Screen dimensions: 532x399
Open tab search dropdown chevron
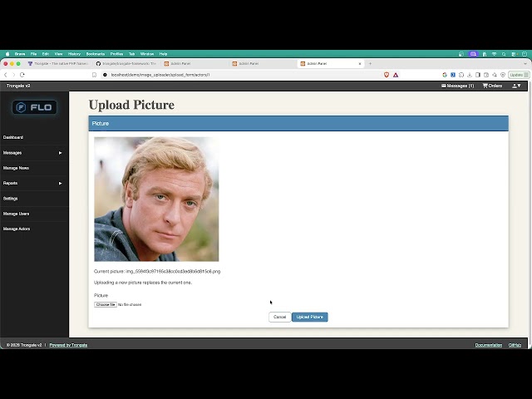pos(525,63)
